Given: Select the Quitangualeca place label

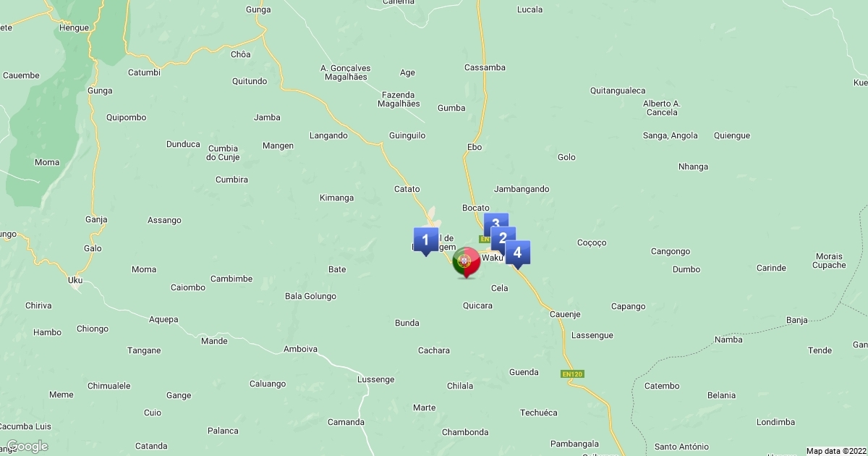Looking at the screenshot, I should pyautogui.click(x=618, y=90).
